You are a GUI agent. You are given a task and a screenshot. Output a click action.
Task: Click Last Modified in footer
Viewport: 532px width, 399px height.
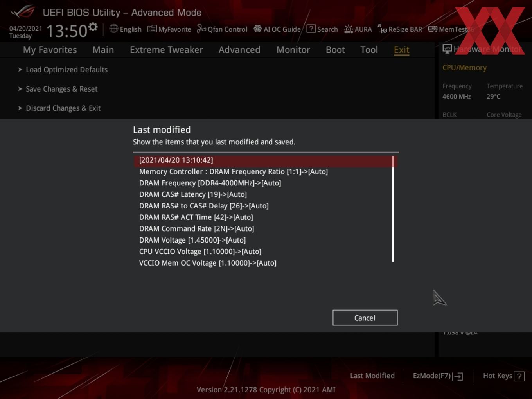[x=372, y=376]
